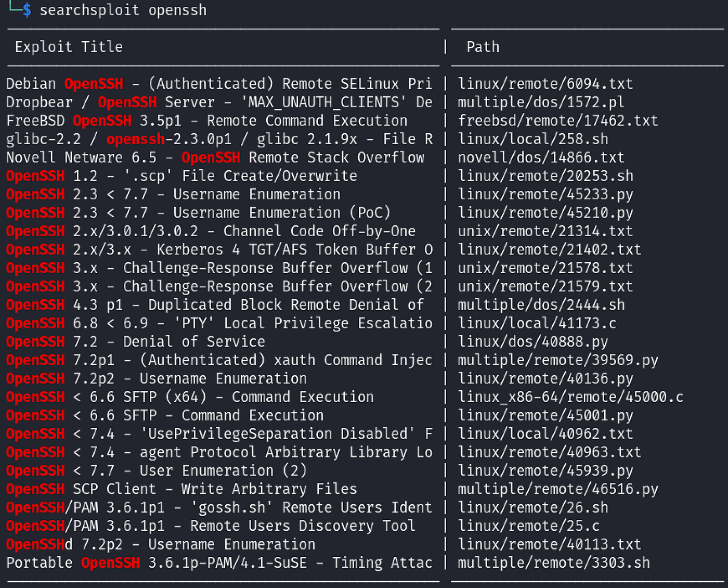The image size is (728, 588).
Task: Click 'agent Protocol Arbitrary Library' exploit title
Action: 219,452
